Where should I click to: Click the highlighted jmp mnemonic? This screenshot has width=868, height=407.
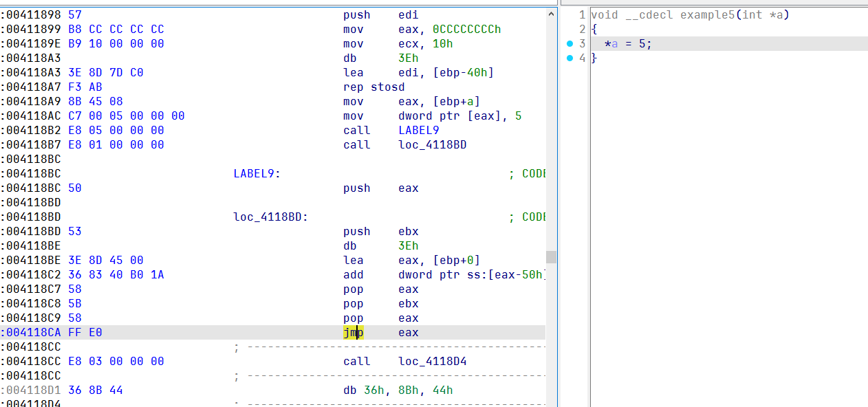click(354, 333)
